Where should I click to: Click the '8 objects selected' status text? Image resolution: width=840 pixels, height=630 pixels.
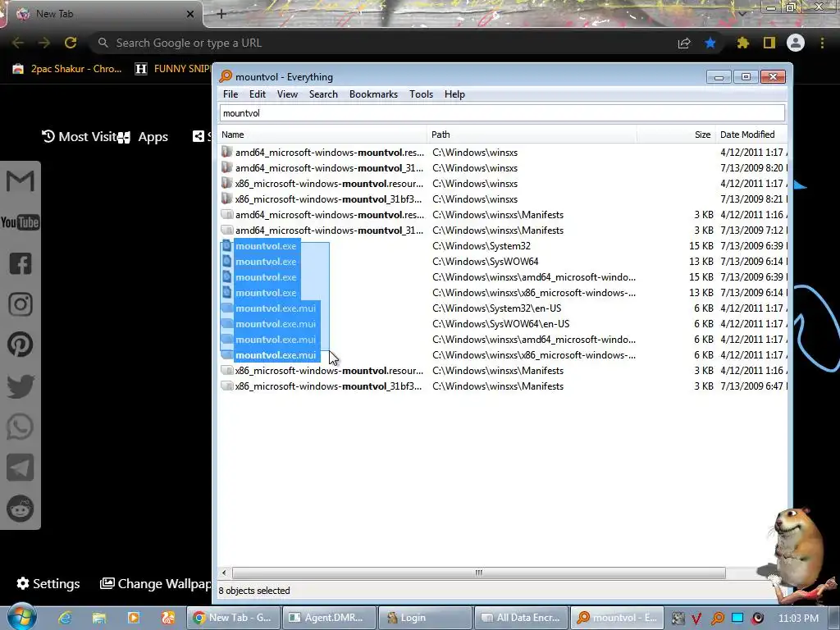point(254,591)
